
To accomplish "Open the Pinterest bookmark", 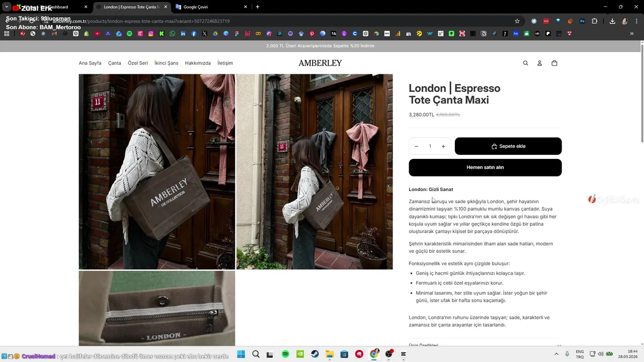I will [x=312, y=34].
